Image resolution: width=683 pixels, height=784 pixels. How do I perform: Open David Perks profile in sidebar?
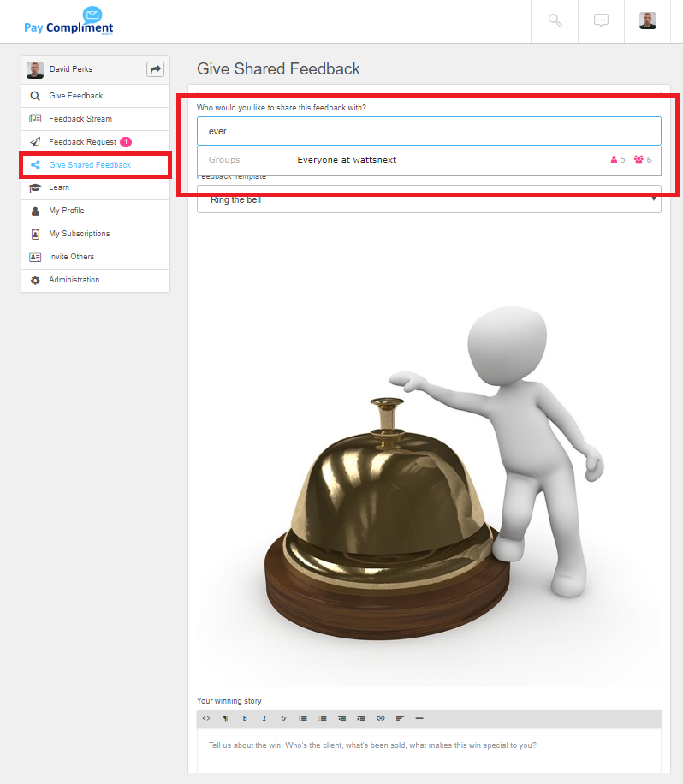click(x=71, y=69)
